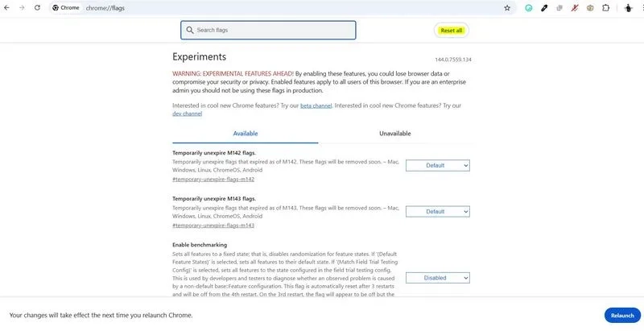Relaunch Chrome using the Relaunch button
This screenshot has height=331, width=644.
pos(622,316)
